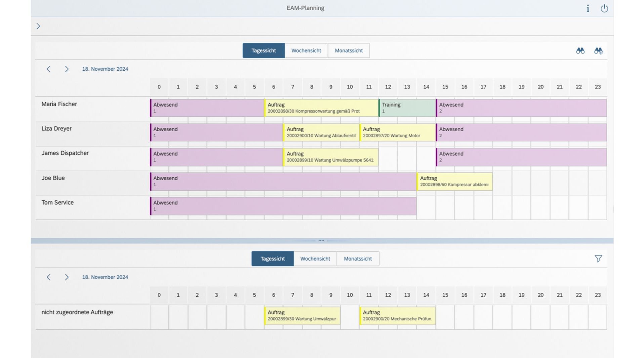This screenshot has height=358, width=644.
Task: Select Monatssicht in the lower panel
Action: point(358,259)
